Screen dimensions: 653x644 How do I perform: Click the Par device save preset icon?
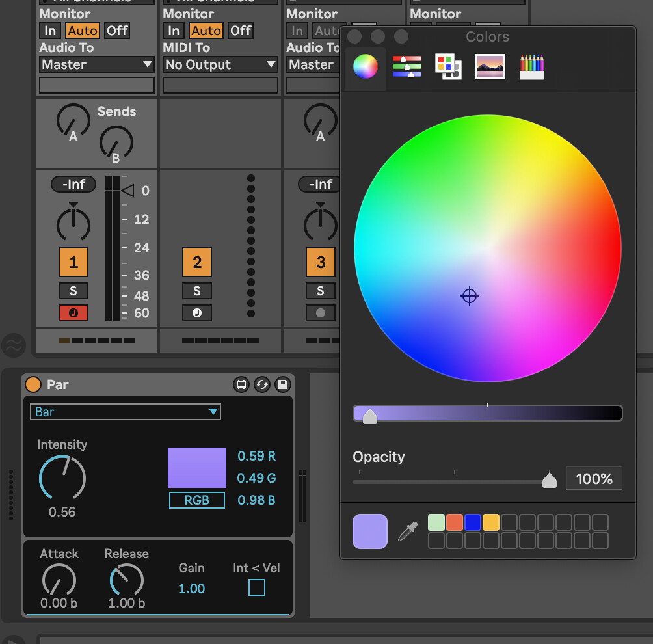(x=282, y=384)
